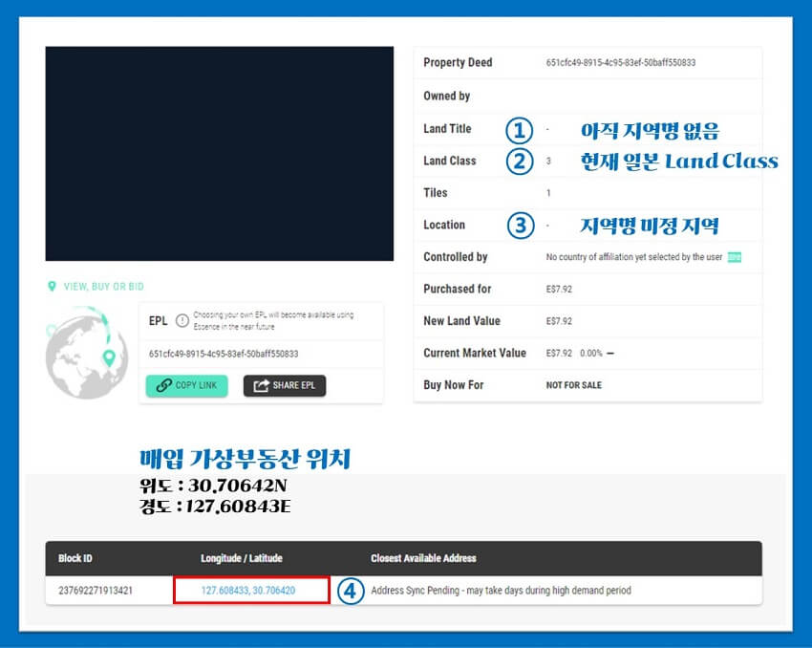Viewport: 812px width, 648px height.
Task: Click the chain-link icon inside COPY LINK
Action: pyautogui.click(x=164, y=385)
